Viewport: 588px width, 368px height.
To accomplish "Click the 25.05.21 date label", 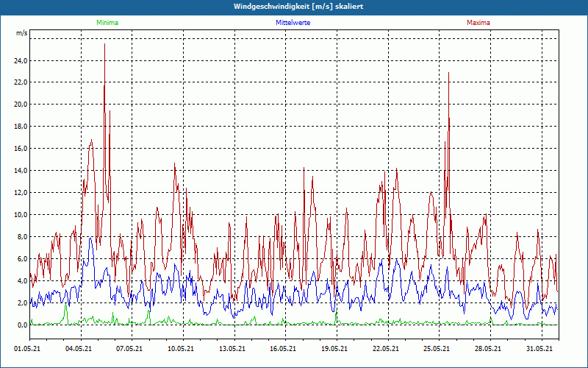I will (437, 349).
